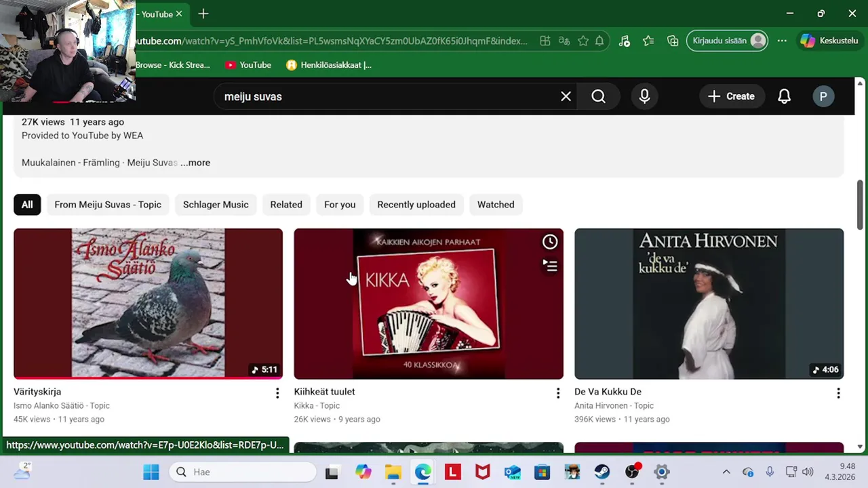Click the address bar bell icon
The image size is (868, 488).
click(599, 41)
